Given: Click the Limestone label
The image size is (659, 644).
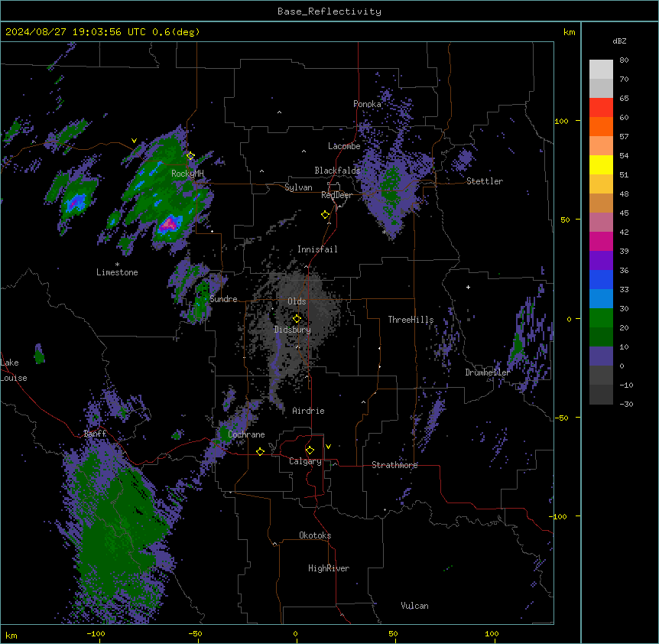Looking at the screenshot, I should click(117, 272).
